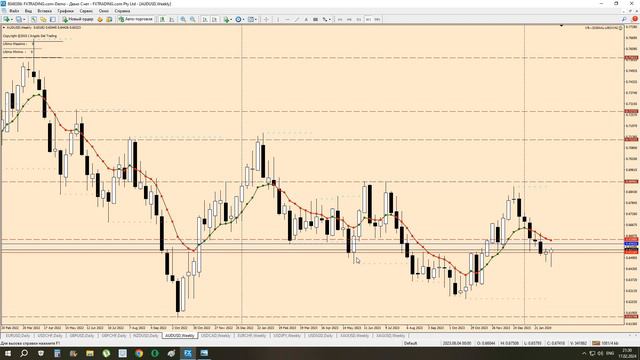Toggle the Navigator window icon
640x360 pixels.
coord(43,19)
